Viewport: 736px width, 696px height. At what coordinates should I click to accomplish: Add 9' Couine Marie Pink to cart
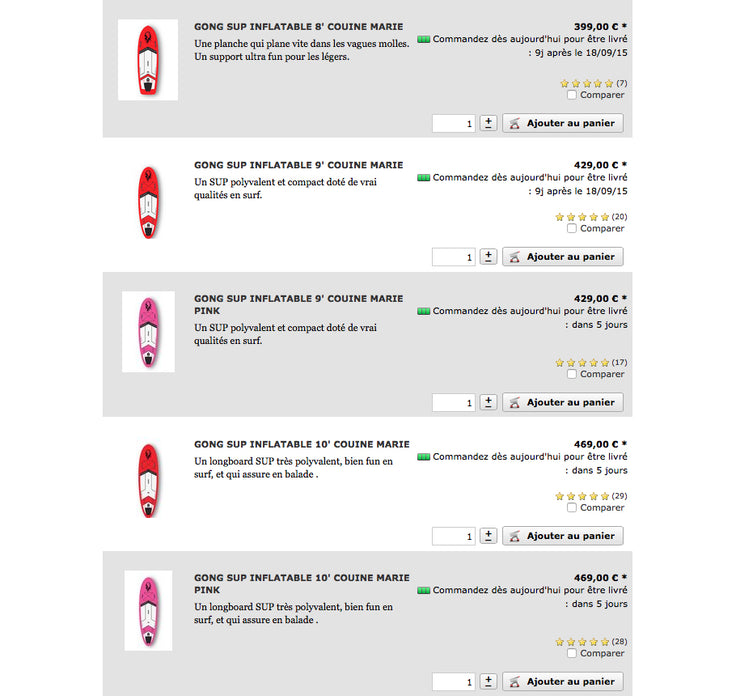[x=563, y=402]
